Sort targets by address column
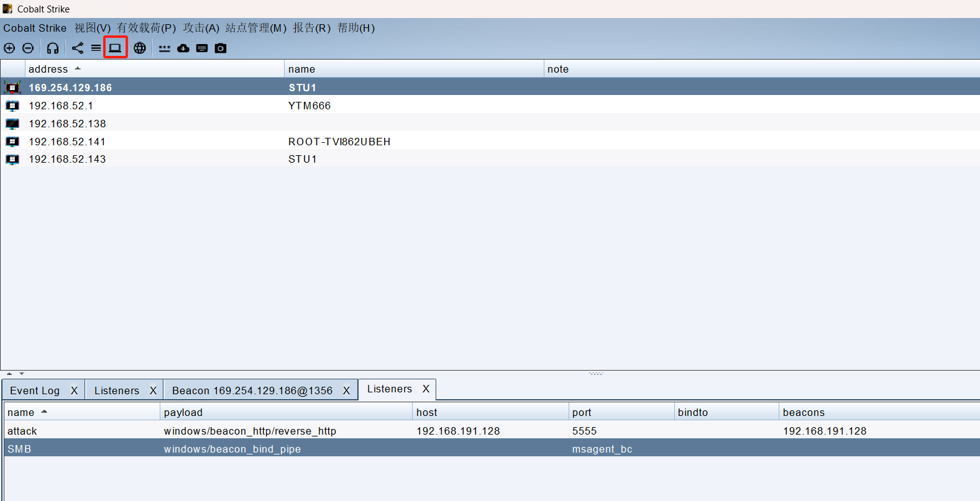 (x=154, y=69)
